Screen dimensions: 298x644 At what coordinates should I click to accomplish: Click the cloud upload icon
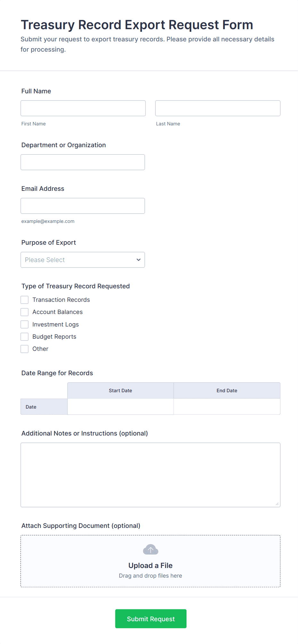coord(150,550)
